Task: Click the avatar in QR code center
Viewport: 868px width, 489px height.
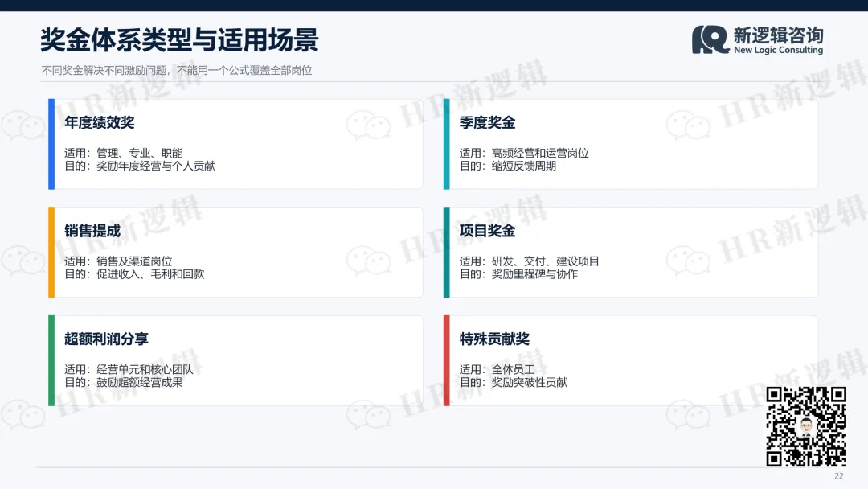Action: pyautogui.click(x=806, y=426)
